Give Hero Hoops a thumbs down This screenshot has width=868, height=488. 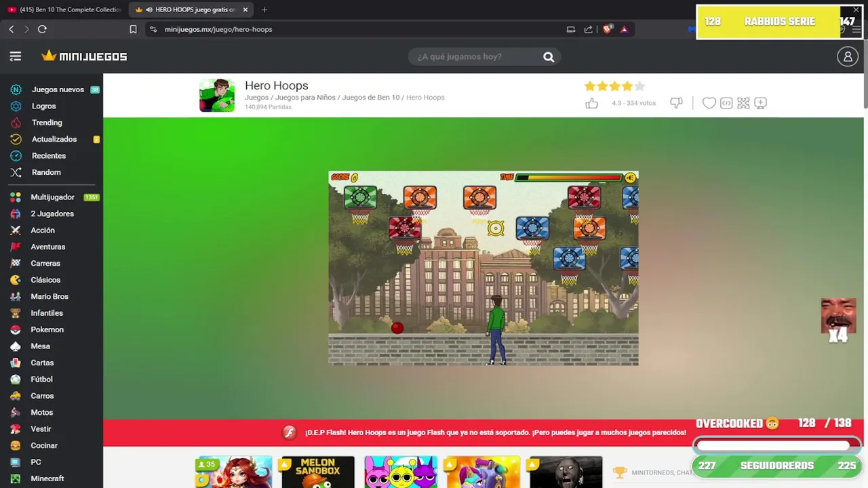tap(676, 103)
